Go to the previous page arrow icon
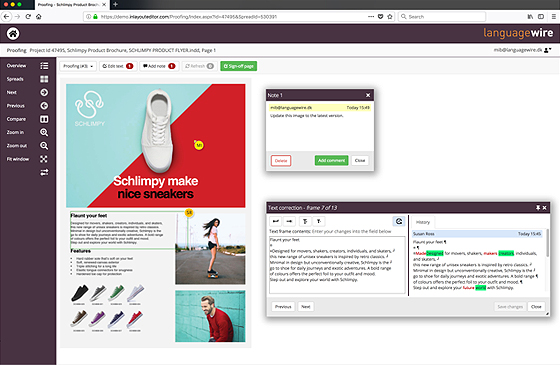 pyautogui.click(x=44, y=106)
